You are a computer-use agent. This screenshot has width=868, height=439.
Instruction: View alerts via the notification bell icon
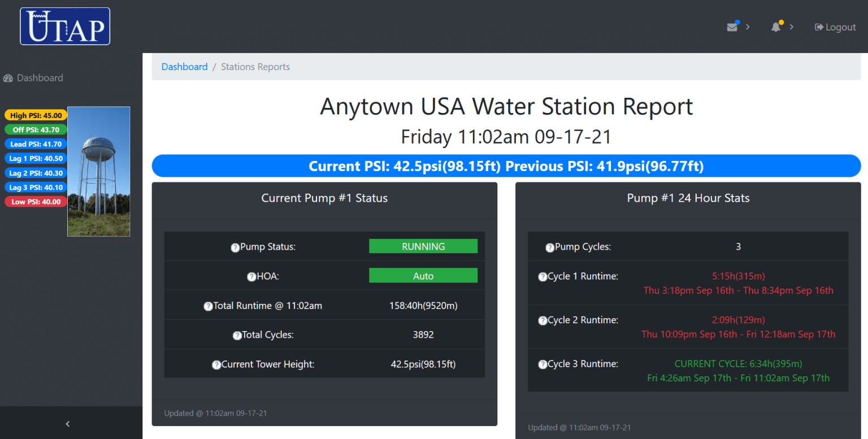tap(775, 27)
